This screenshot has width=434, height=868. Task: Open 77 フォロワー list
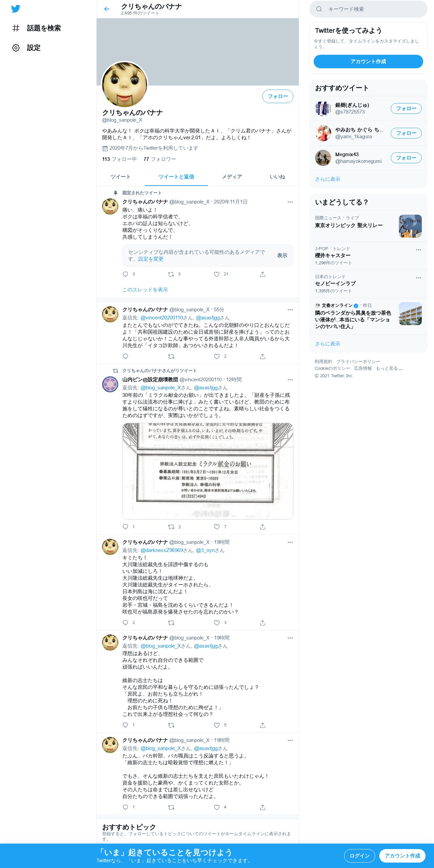pos(160,159)
